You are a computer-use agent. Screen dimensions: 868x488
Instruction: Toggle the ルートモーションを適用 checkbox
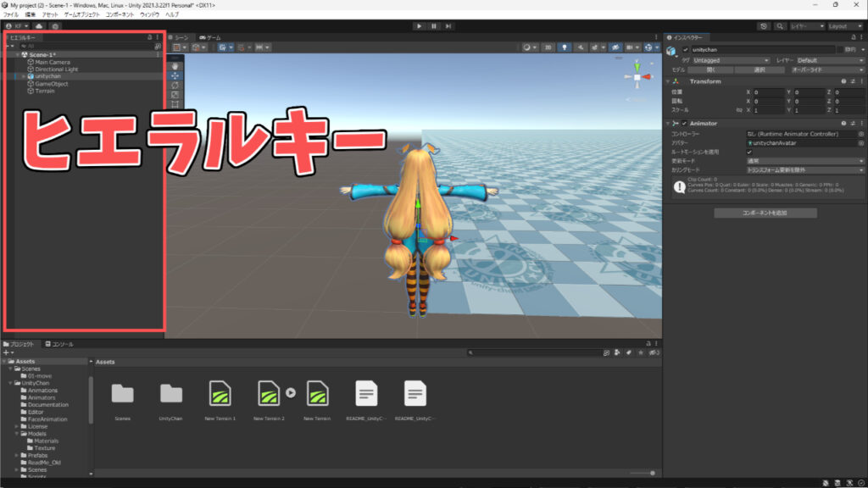pyautogui.click(x=750, y=152)
